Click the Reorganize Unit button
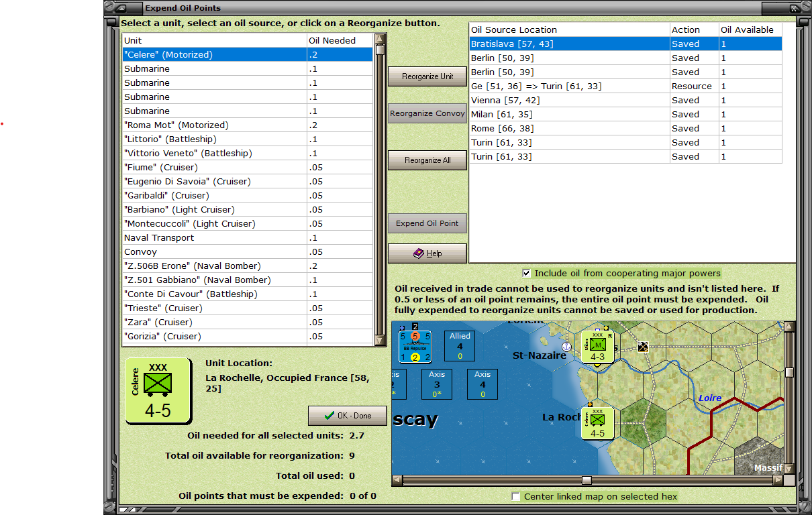Screen dimensions: 812x515 tap(427, 76)
